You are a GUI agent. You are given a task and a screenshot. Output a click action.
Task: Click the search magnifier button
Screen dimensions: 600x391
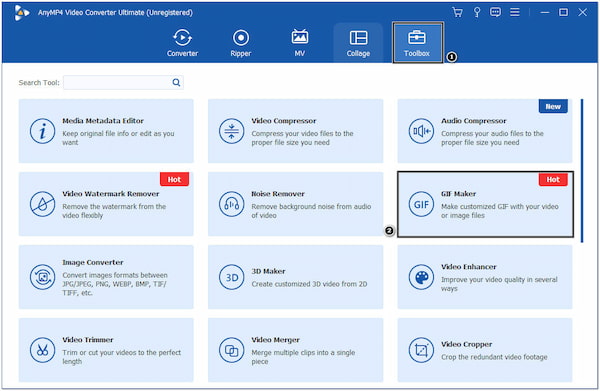click(176, 83)
